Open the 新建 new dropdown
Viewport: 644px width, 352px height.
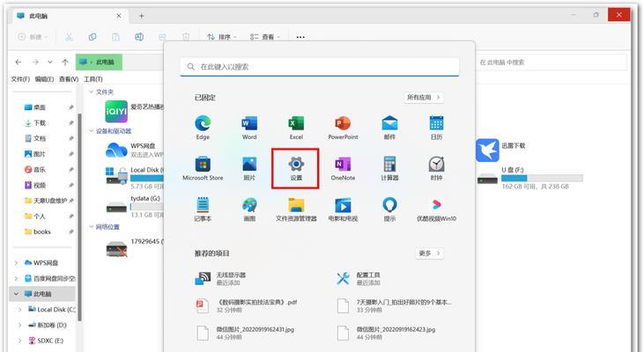pyautogui.click(x=33, y=37)
